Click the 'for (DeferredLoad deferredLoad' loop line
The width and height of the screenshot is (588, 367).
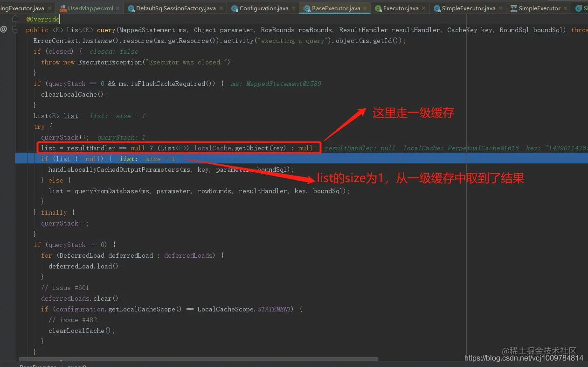point(132,255)
